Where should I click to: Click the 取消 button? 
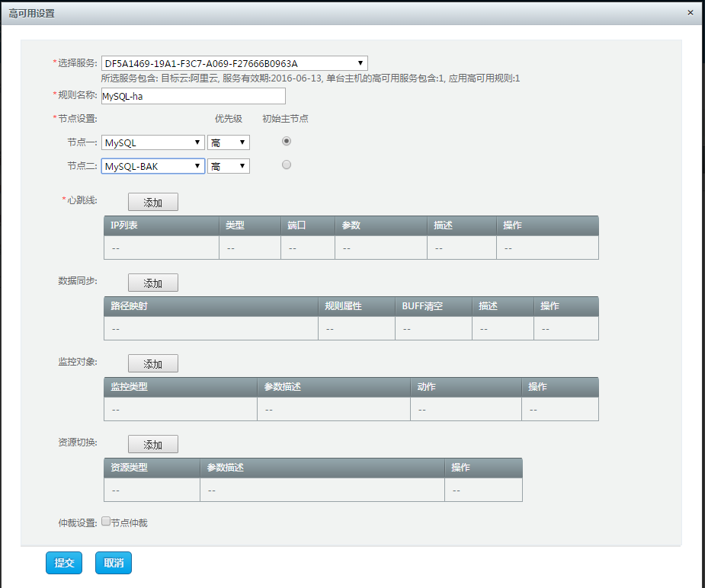114,563
